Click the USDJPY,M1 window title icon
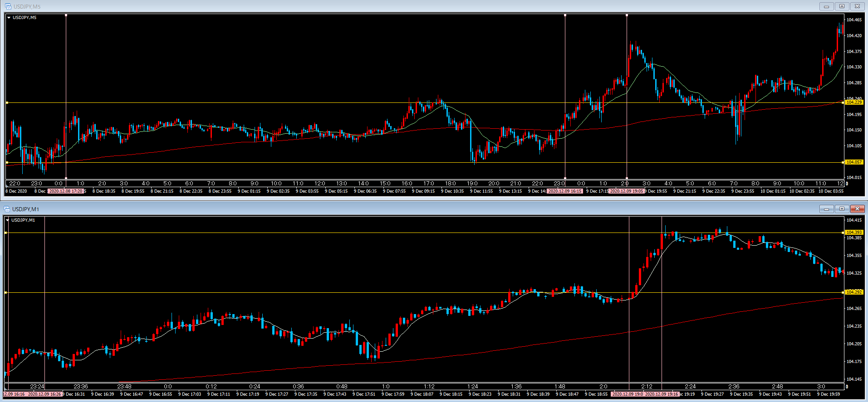868x402 pixels. tap(7, 209)
